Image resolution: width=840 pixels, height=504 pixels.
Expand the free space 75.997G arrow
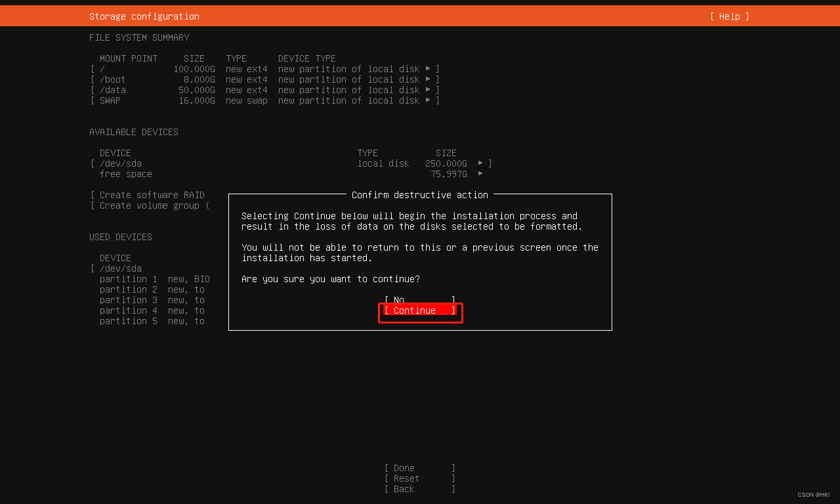point(480,174)
